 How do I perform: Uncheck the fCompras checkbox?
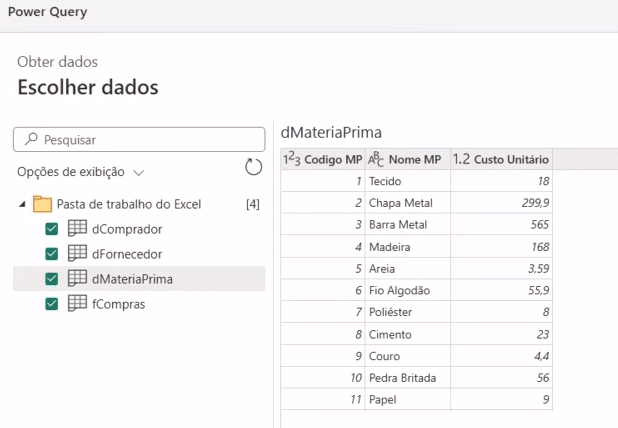(52, 304)
